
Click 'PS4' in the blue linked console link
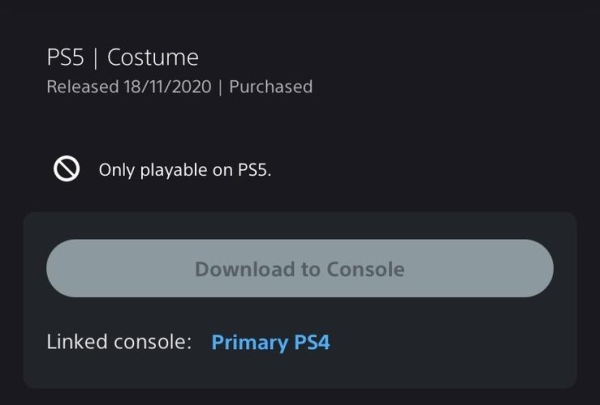click(312, 342)
